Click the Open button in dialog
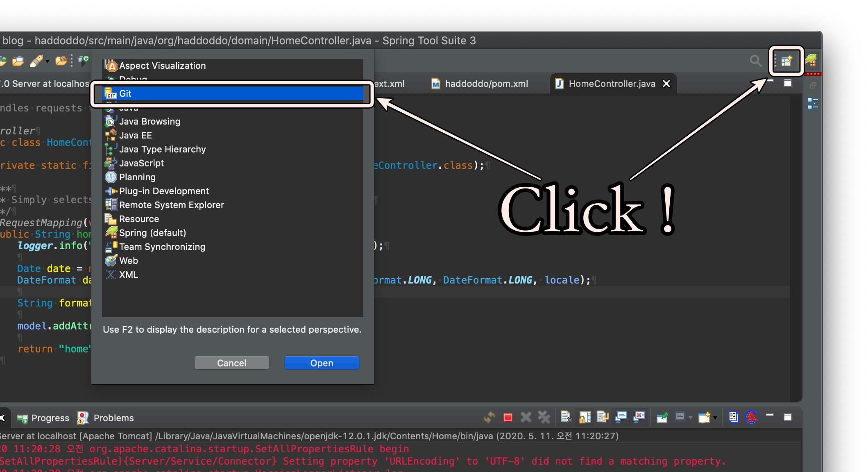 (322, 363)
